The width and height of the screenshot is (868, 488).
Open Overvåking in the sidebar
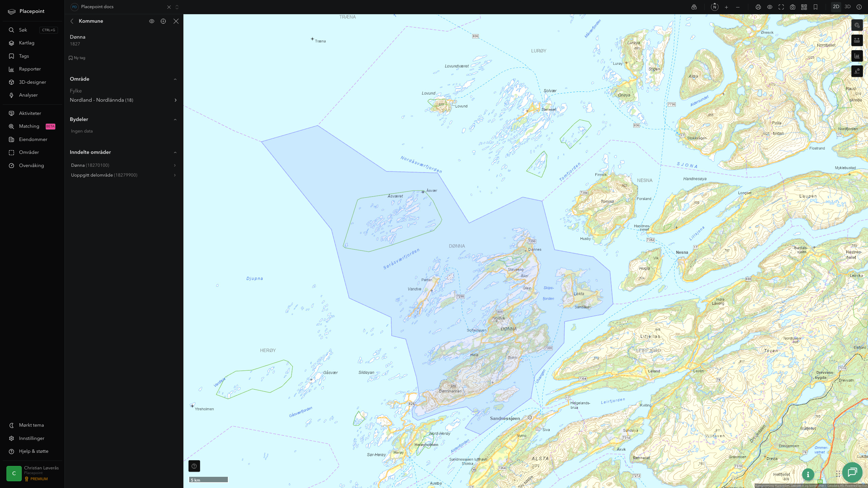(32, 166)
